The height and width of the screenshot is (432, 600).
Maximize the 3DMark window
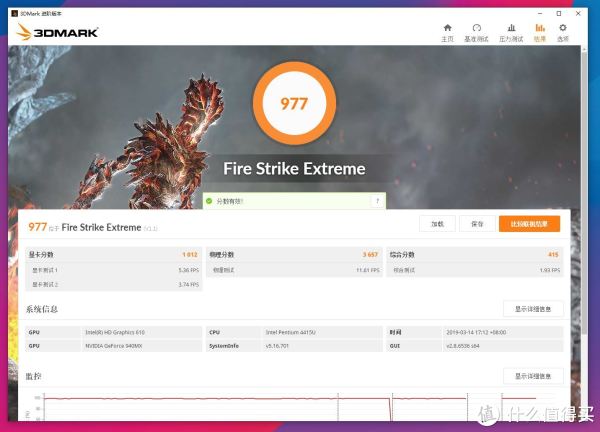pyautogui.click(x=559, y=13)
